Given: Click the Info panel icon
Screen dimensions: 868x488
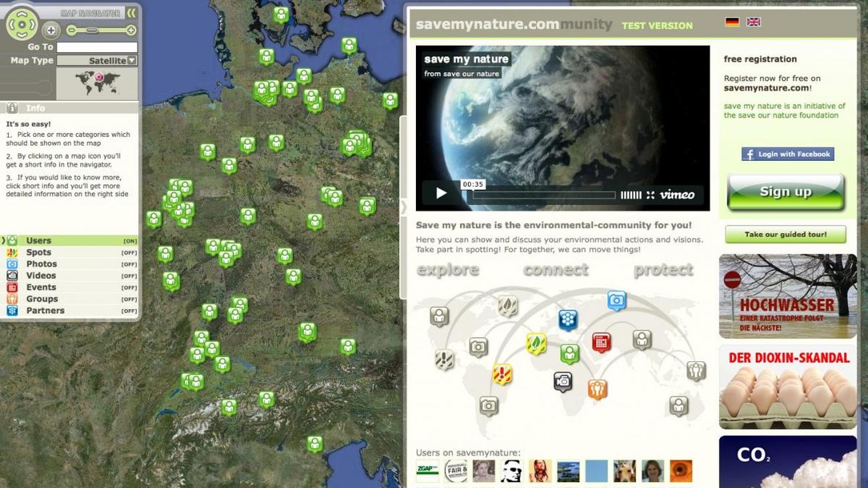Looking at the screenshot, I should (12, 108).
